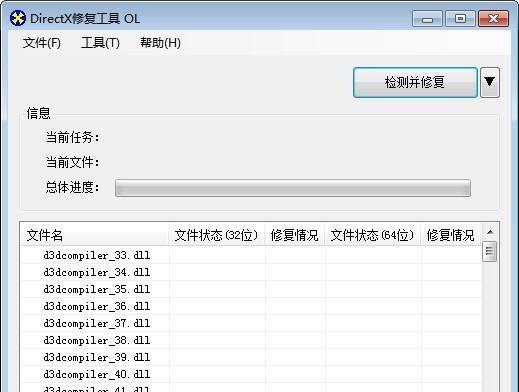
Task: Expand the dropdown arrow beside 检测并修复
Action: click(490, 82)
